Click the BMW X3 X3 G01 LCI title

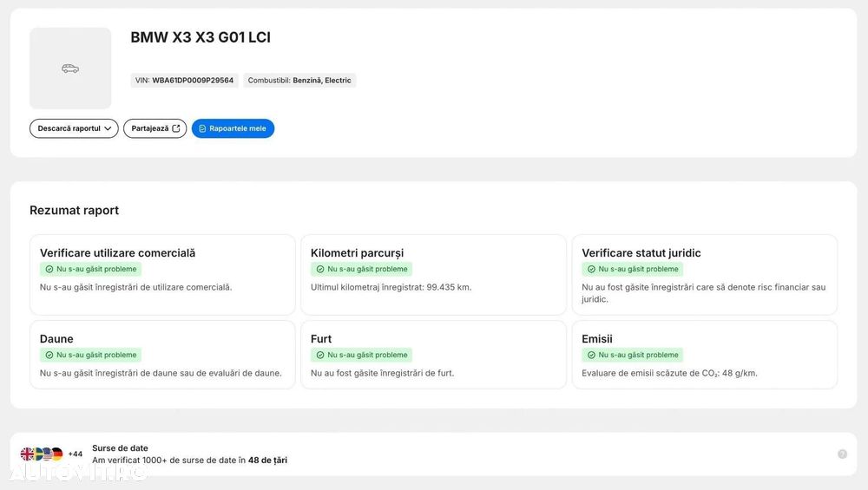201,37
